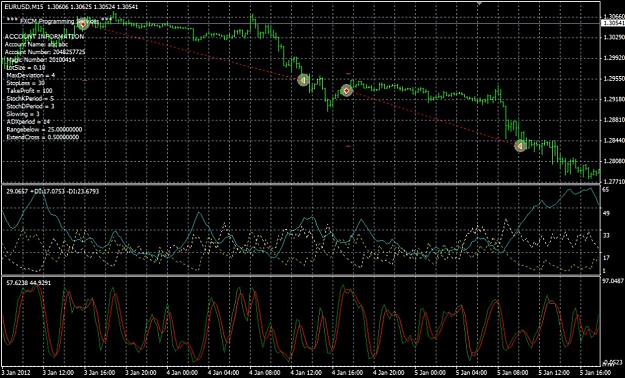Click the 1.30660 price scale label
Image resolution: width=625 pixels, height=378 pixels.
pos(614,17)
